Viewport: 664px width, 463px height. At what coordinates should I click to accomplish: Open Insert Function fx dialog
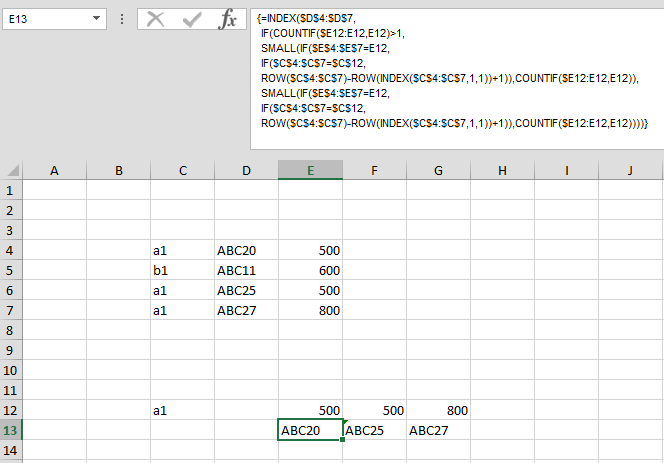click(227, 19)
